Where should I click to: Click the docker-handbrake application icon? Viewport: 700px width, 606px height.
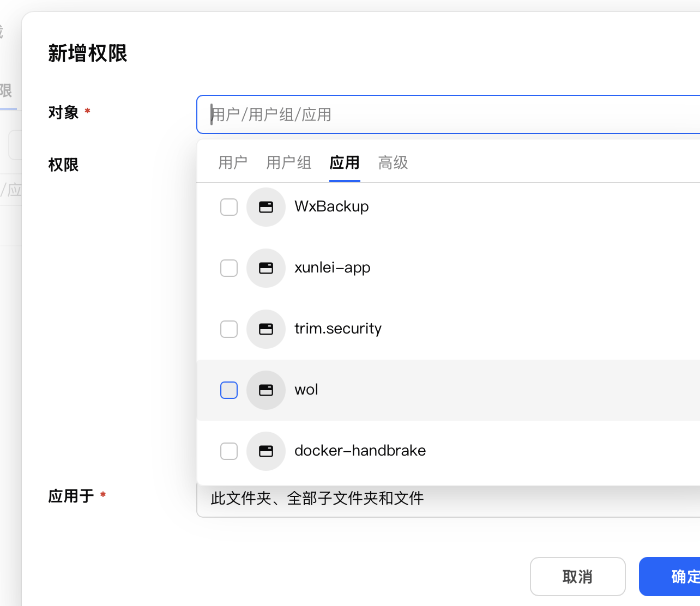point(266,451)
